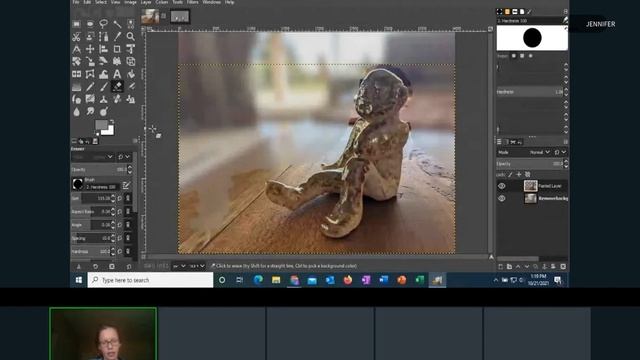Open layer mode group switcher in Layers
The width and height of the screenshot is (640, 360).
(x=560, y=152)
